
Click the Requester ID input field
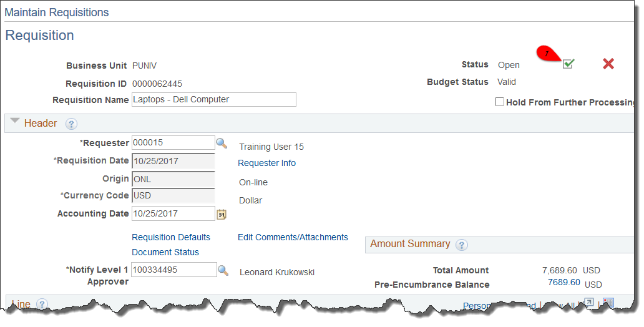click(x=173, y=143)
